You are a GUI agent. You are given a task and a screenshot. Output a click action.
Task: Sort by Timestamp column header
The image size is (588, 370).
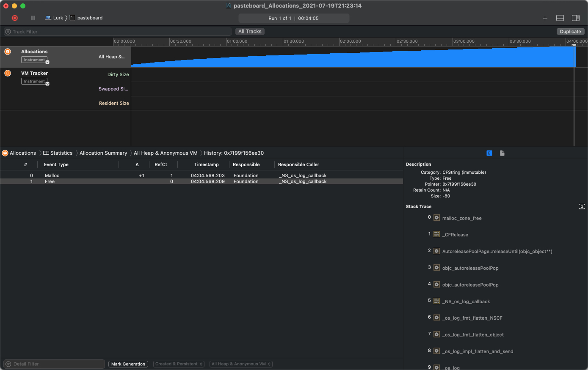(207, 164)
